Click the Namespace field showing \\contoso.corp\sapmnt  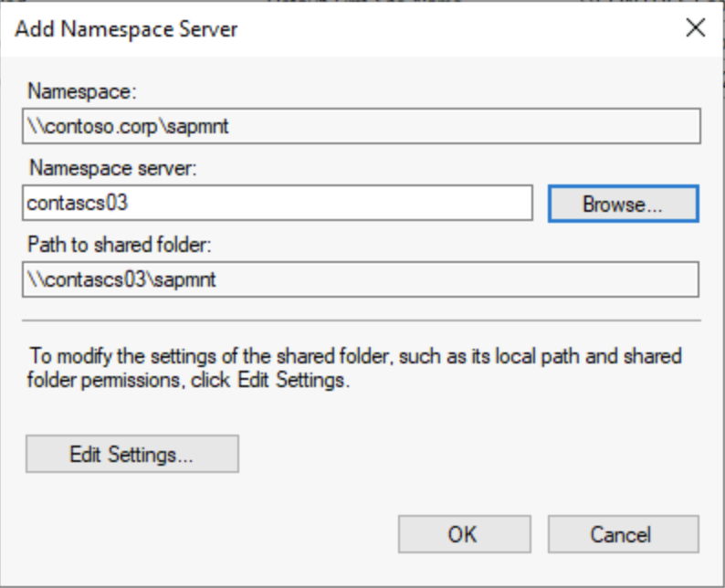click(362, 126)
